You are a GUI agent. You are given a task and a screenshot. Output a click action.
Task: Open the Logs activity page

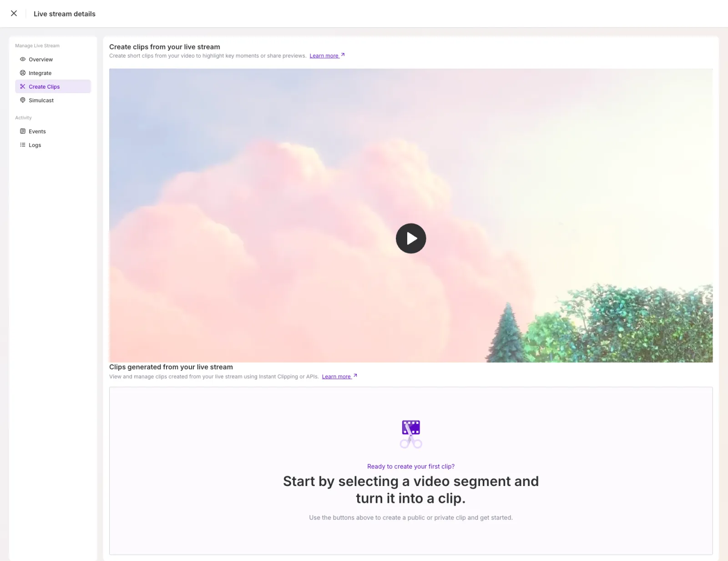tap(53, 145)
